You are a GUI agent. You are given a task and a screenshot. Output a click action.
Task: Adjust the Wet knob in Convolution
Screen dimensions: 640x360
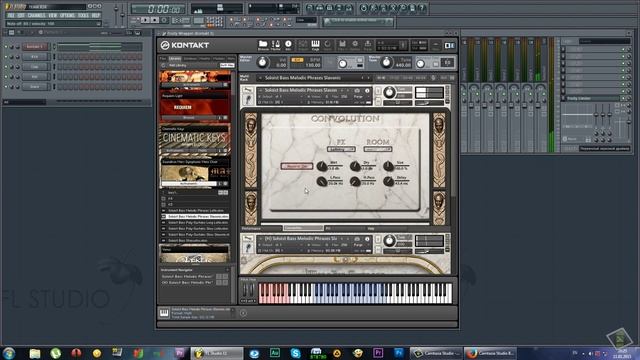322,166
